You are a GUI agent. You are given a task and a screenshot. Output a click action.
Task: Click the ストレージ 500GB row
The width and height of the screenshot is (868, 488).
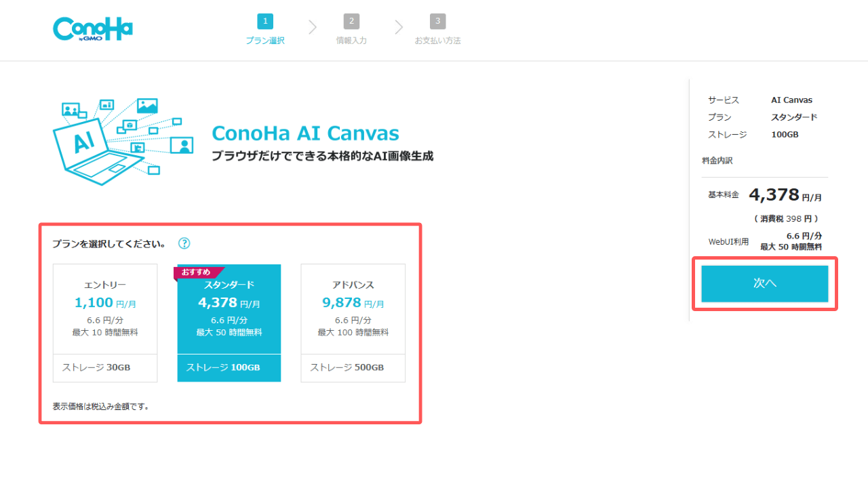coord(353,368)
